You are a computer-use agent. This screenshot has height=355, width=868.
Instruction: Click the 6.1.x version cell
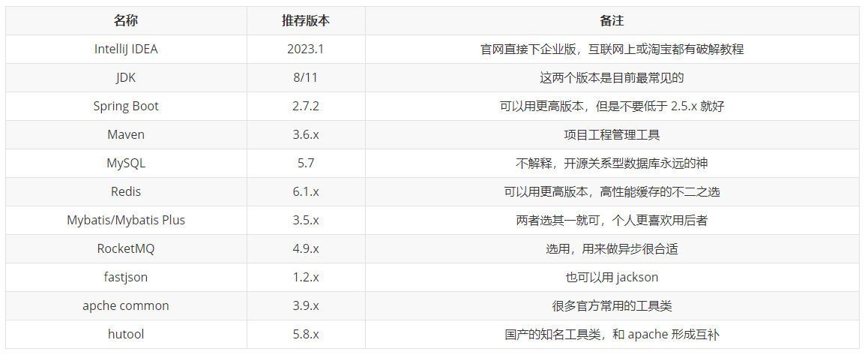click(306, 192)
